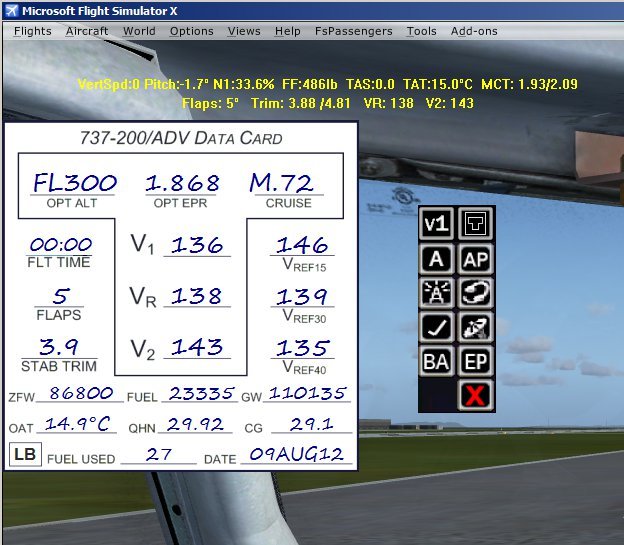Close the icon panel with red X
624x545 pixels.
click(x=476, y=395)
